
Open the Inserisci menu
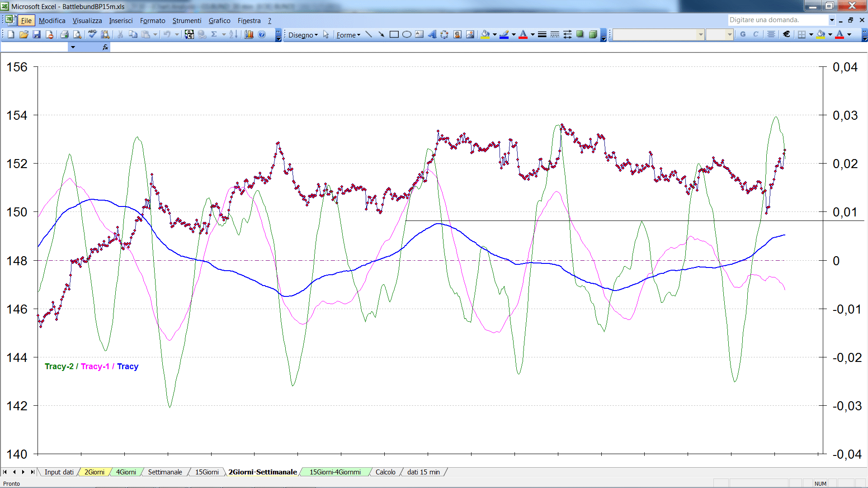(121, 21)
